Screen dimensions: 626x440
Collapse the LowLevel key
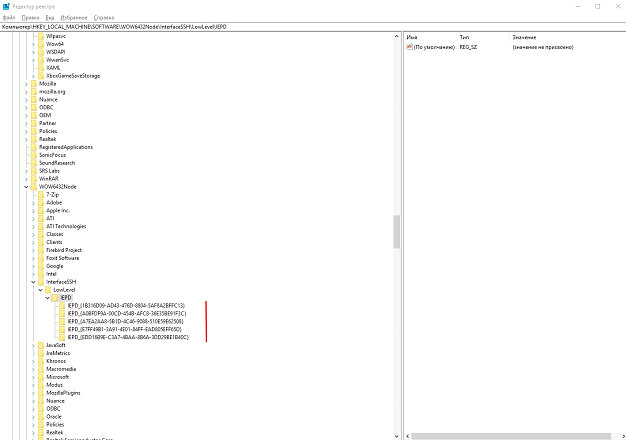(41, 290)
